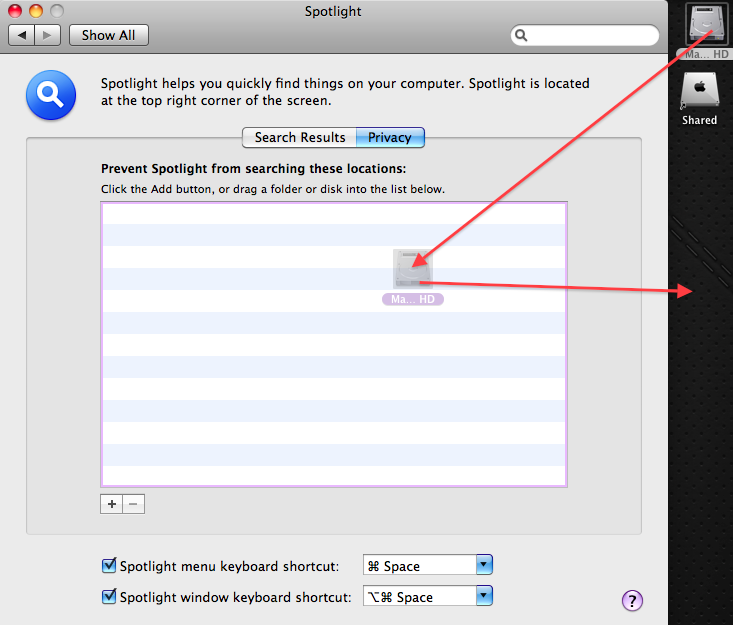Open the ⌘ Space shortcut dropdown
The height and width of the screenshot is (625, 733).
click(428, 565)
